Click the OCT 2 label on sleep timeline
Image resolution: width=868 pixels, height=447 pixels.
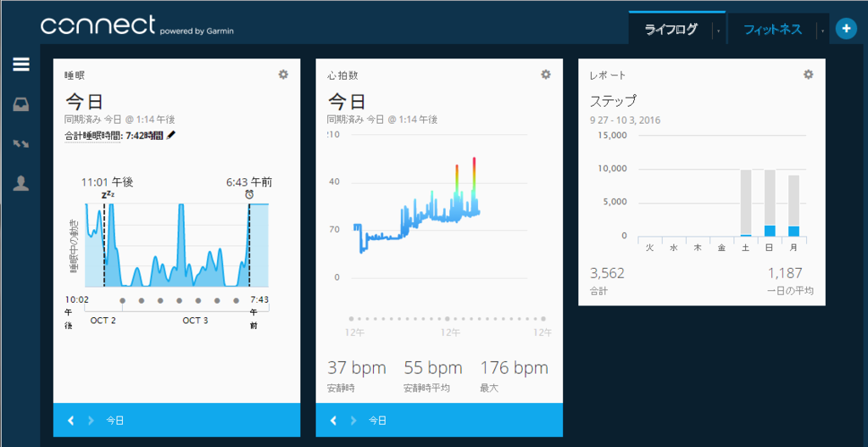pos(103,321)
